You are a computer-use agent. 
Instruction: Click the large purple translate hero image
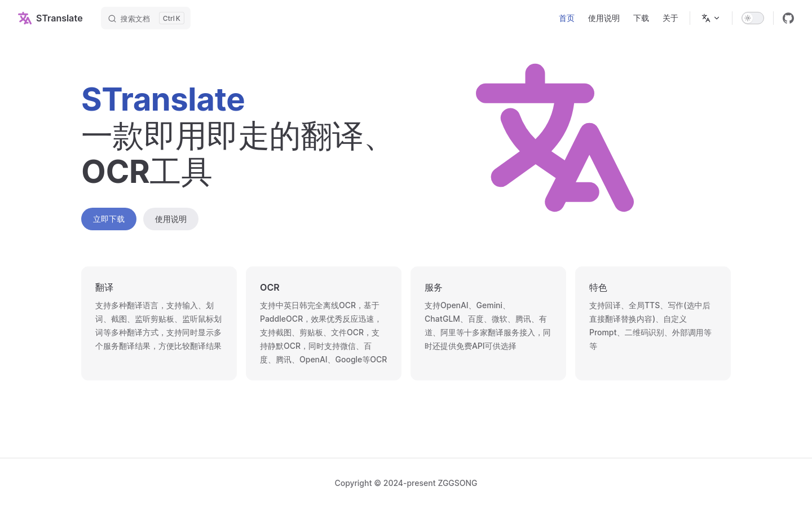(x=555, y=138)
